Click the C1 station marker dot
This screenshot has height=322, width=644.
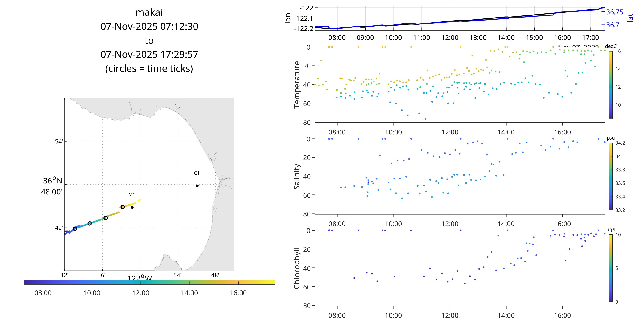(x=197, y=186)
